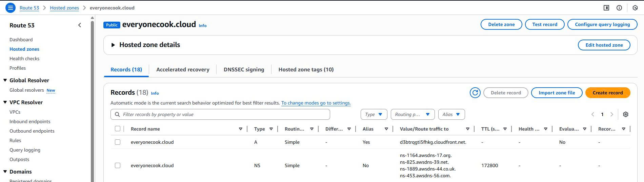644x182 pixels.
Task: Select the everyonecook.cloud A record checkbox
Action: click(118, 142)
